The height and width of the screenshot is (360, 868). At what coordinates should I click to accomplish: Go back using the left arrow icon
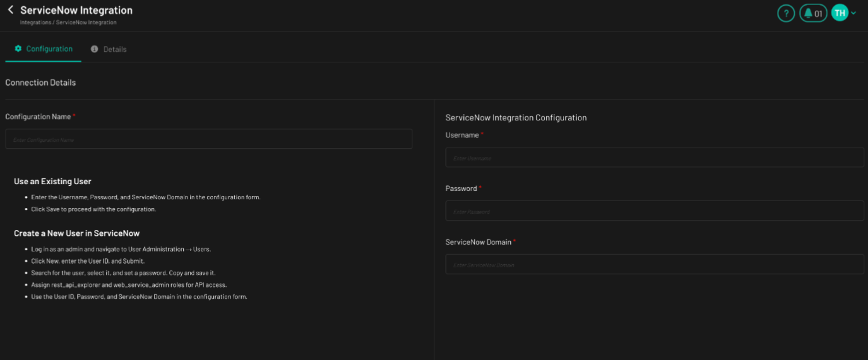click(x=11, y=10)
